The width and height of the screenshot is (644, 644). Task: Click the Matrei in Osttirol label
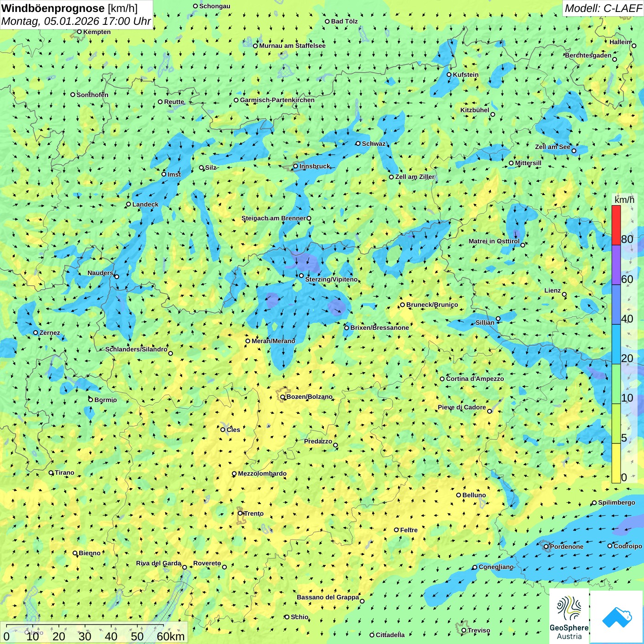[494, 241]
